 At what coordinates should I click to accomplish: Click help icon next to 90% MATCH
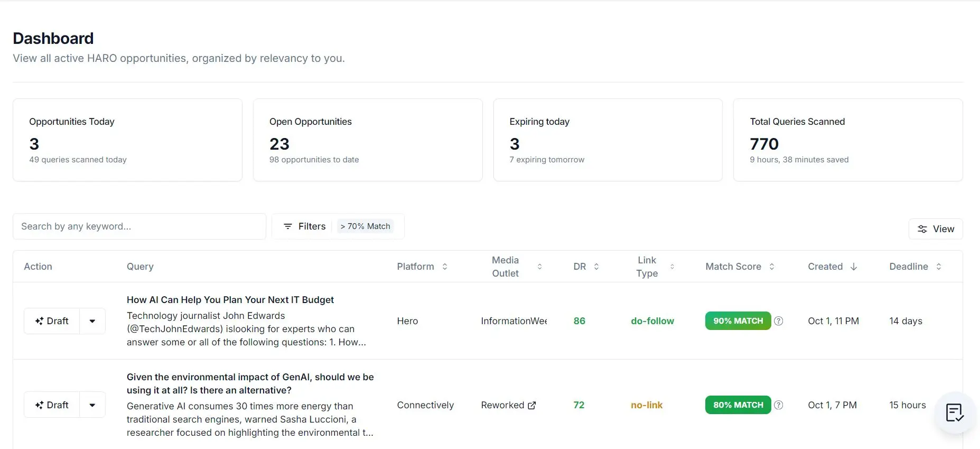778,320
